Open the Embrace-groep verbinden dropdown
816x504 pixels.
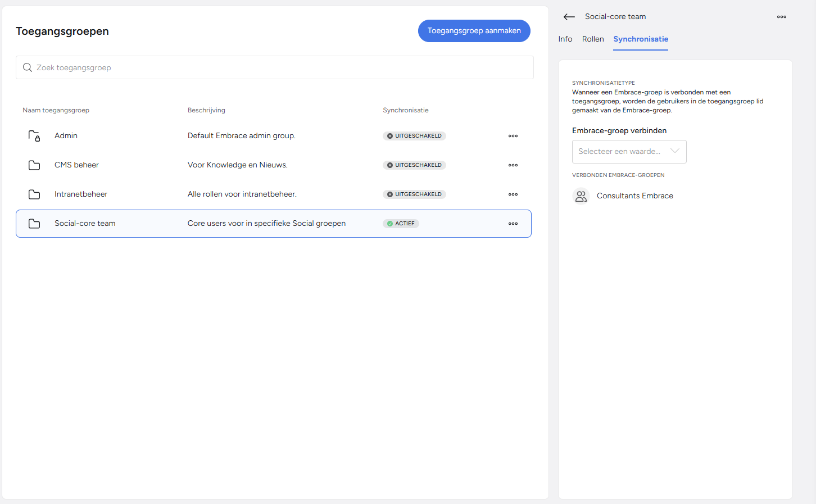click(629, 152)
